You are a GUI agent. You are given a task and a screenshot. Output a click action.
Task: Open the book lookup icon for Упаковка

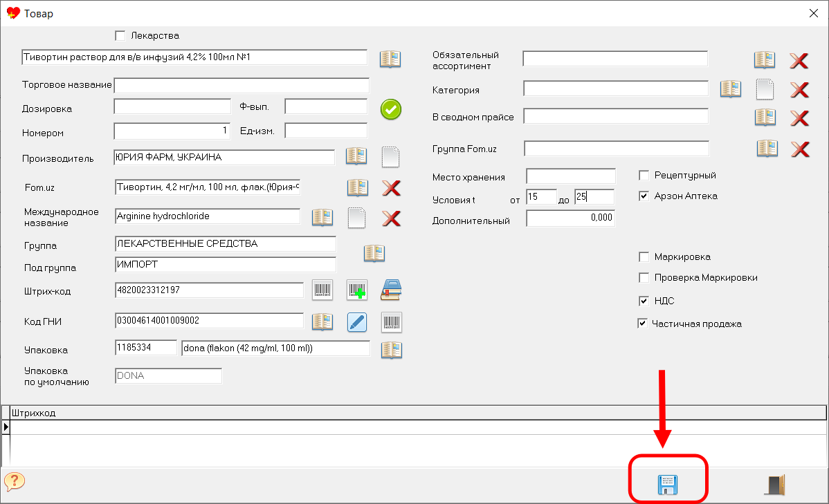click(x=392, y=350)
